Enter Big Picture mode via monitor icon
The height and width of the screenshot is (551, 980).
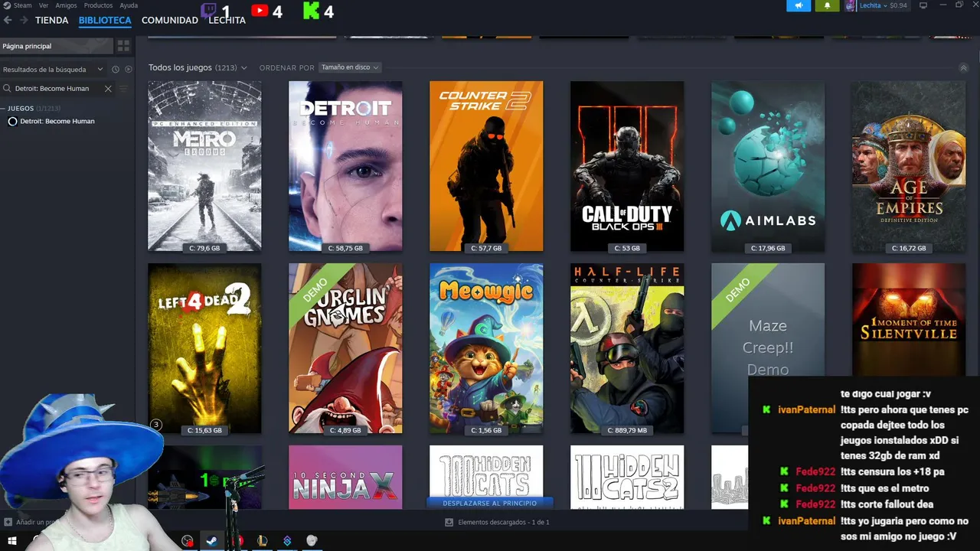point(923,5)
